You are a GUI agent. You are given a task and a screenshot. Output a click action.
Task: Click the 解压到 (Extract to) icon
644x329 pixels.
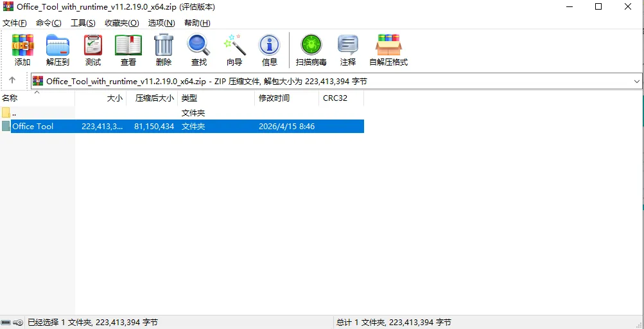pyautogui.click(x=58, y=45)
